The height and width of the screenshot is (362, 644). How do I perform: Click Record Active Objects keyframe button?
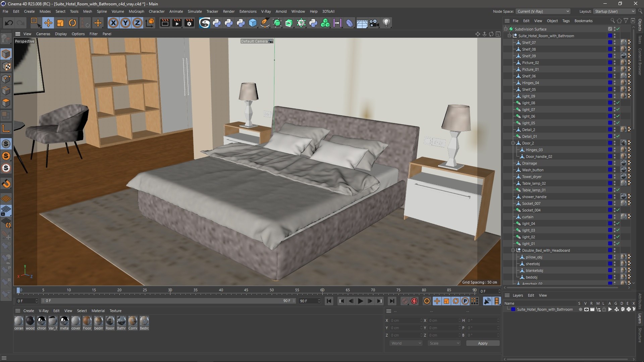[405, 301]
